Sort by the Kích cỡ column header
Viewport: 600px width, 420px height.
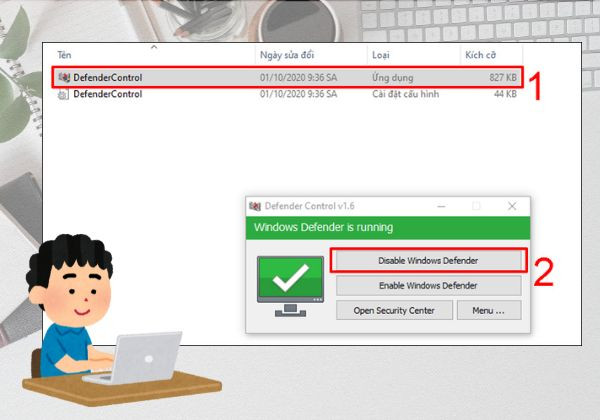481,55
